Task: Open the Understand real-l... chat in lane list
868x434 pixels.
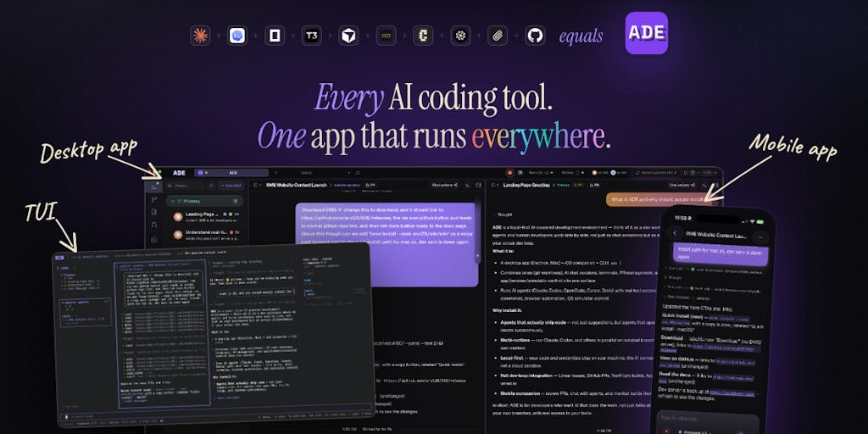Action: point(204,235)
